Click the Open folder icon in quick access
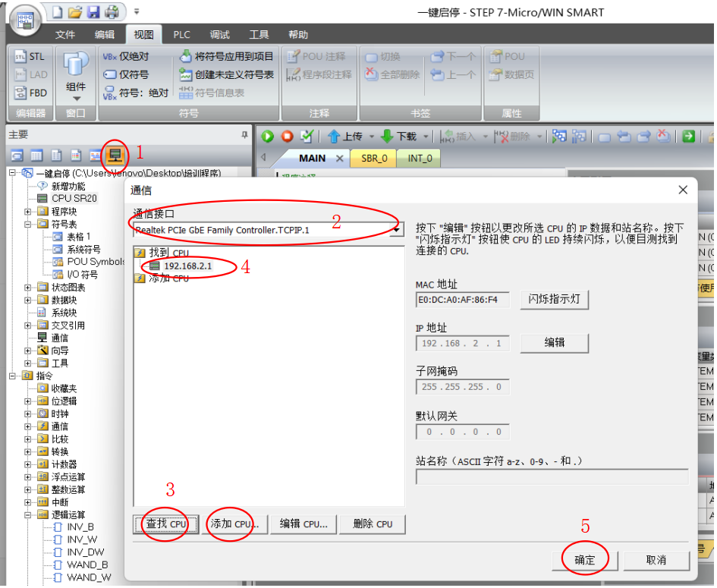The width and height of the screenshot is (717, 588). (74, 12)
